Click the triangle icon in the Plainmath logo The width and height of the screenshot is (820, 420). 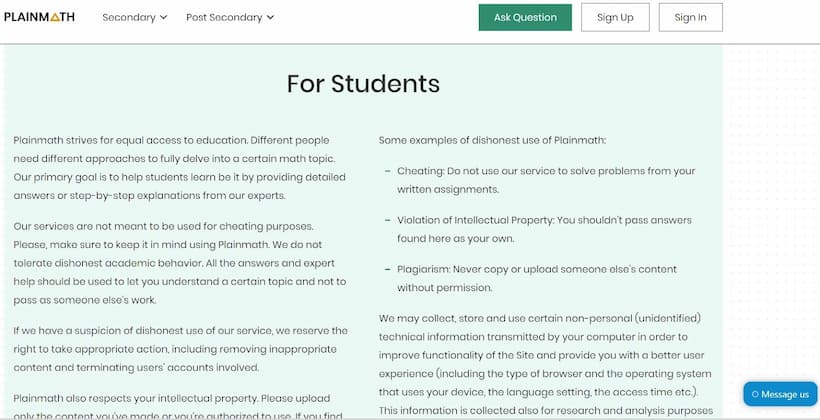55,17
